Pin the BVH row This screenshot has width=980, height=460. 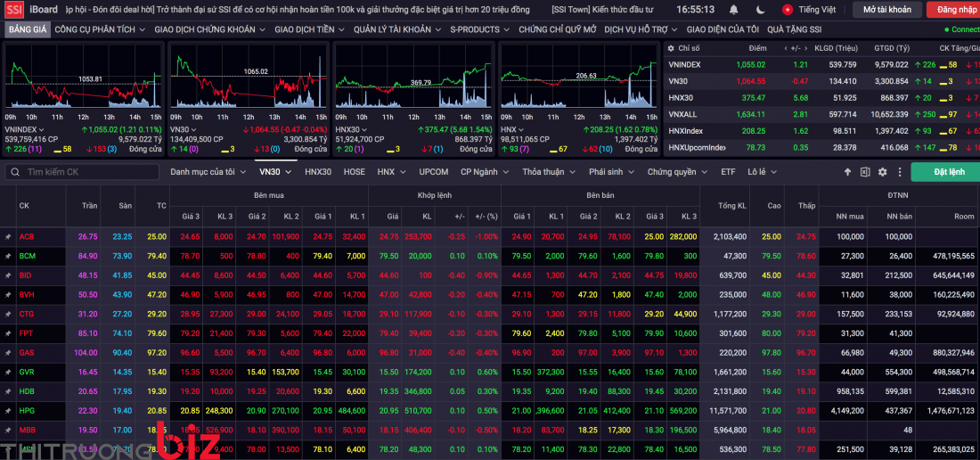point(8,295)
